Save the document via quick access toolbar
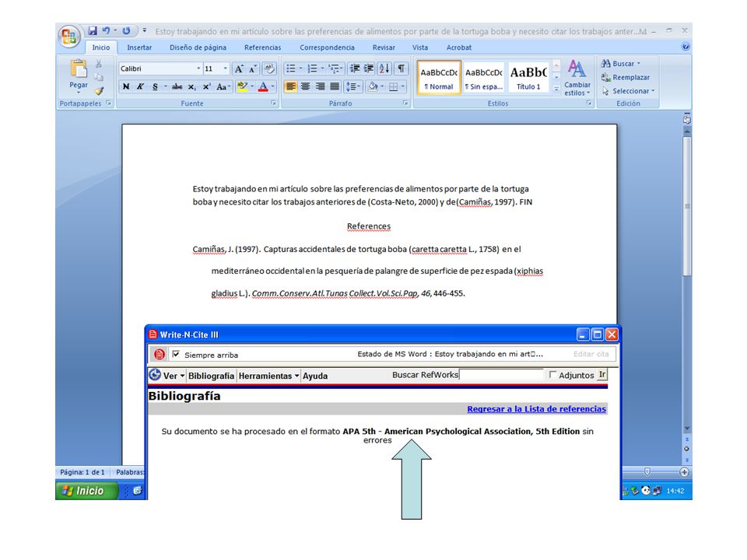This screenshot has height=560, width=747. tap(93, 31)
